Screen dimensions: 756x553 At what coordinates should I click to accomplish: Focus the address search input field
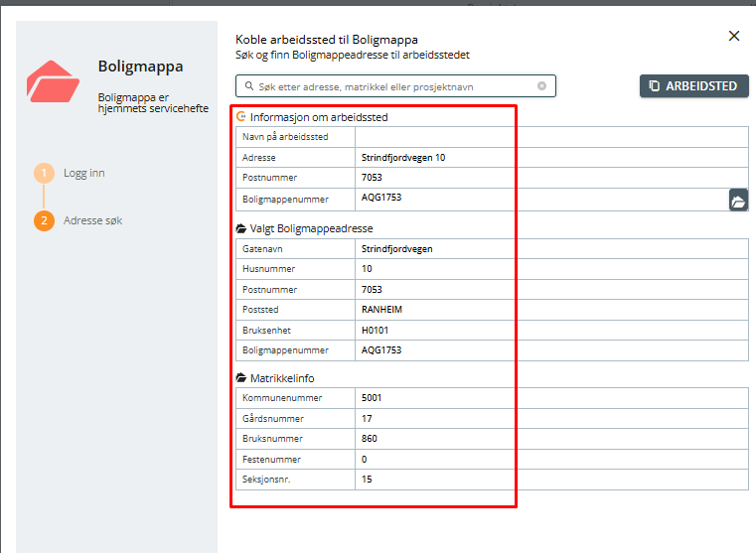(395, 86)
